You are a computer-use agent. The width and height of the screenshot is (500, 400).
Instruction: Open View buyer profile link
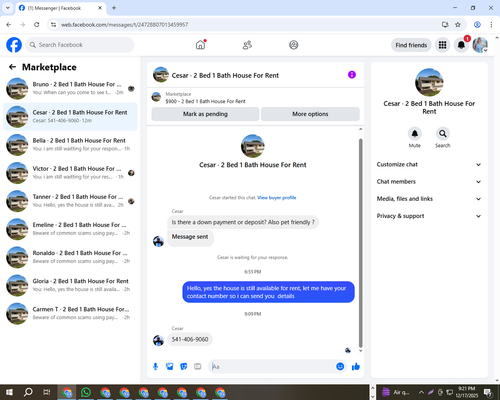click(277, 198)
